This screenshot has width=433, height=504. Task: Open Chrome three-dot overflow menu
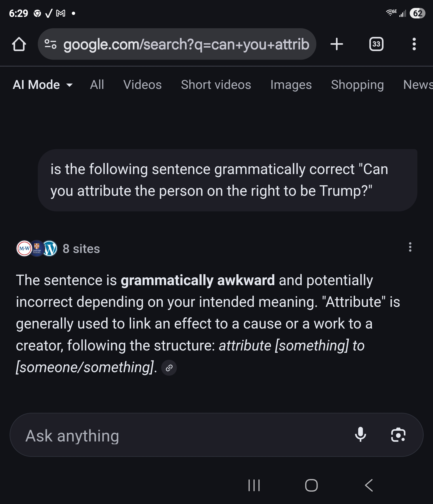click(x=414, y=44)
